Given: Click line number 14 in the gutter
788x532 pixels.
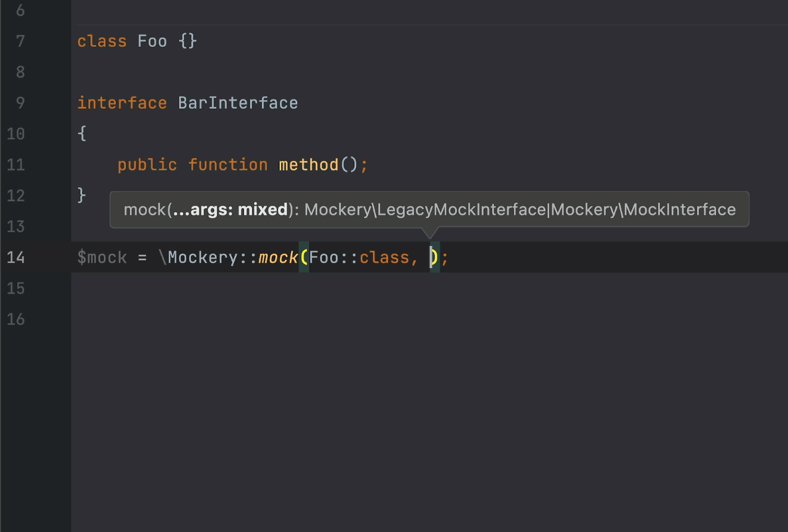Looking at the screenshot, I should pos(16,257).
